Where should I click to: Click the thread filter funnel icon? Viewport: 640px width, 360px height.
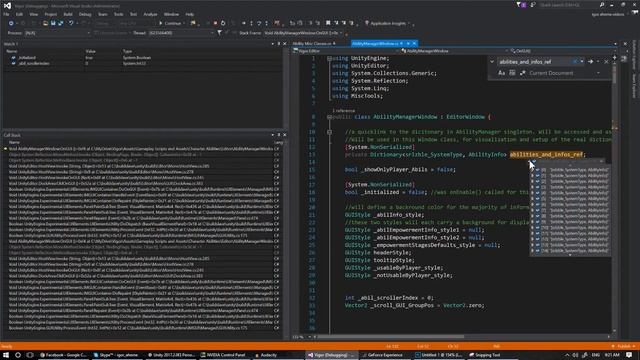click(220, 33)
